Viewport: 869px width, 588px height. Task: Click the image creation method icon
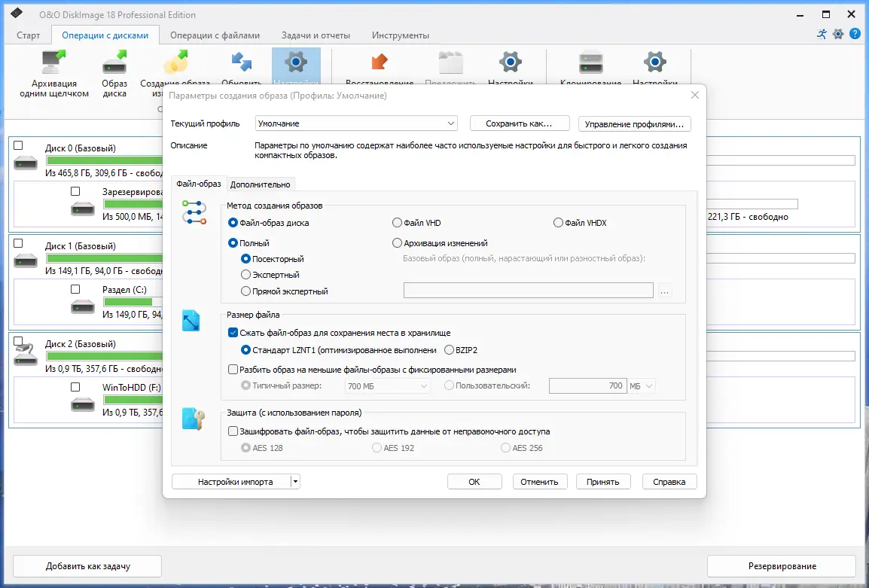tap(194, 213)
